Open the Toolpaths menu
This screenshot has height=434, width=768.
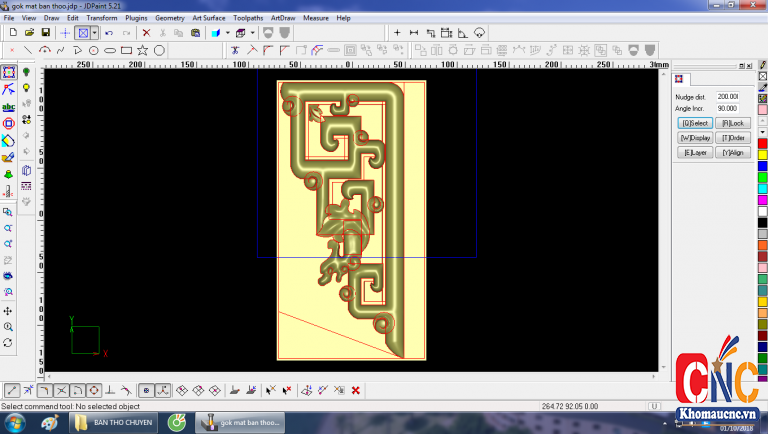249,18
